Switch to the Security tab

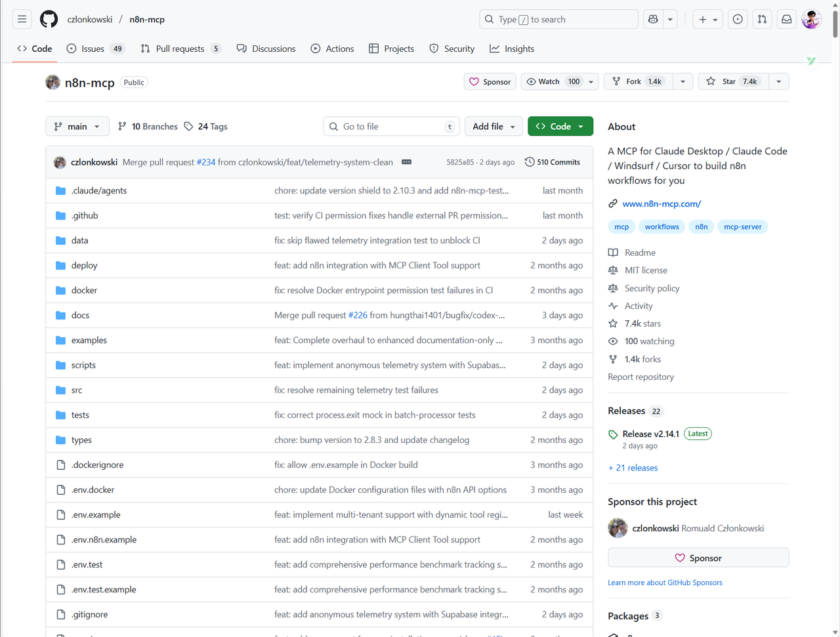tap(451, 49)
